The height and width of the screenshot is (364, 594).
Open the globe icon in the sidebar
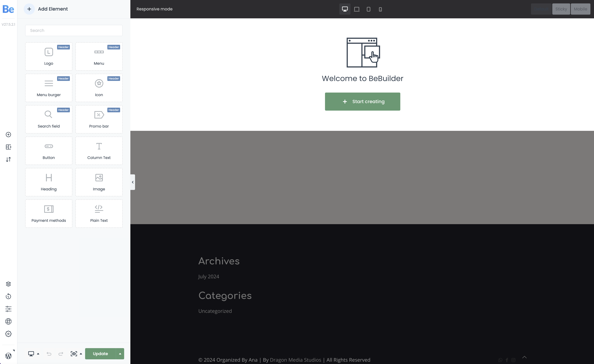click(8, 321)
